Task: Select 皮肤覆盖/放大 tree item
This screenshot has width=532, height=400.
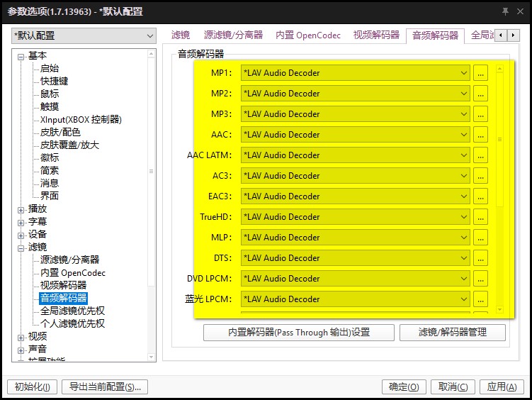Action: 69,145
